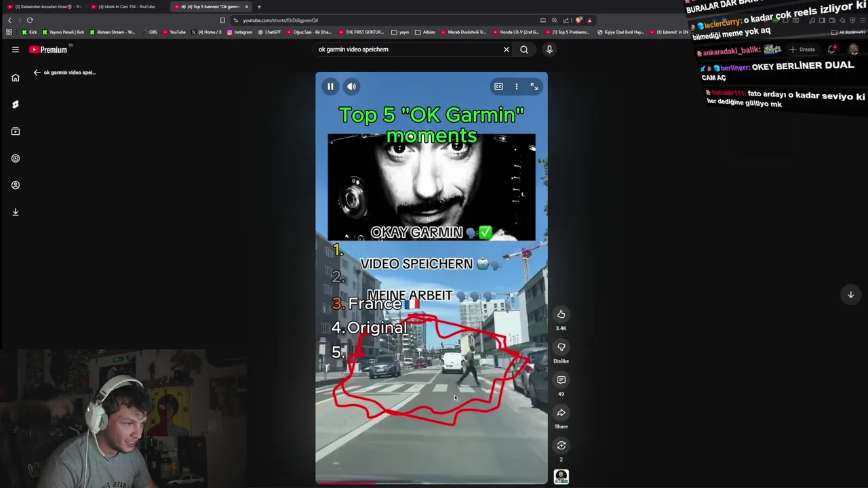Open Home in the left sidebar

tap(15, 78)
